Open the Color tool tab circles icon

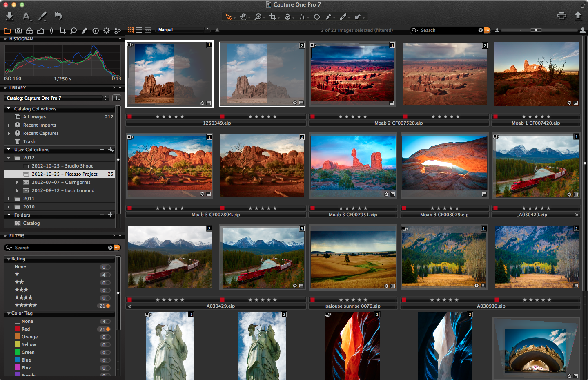29,31
